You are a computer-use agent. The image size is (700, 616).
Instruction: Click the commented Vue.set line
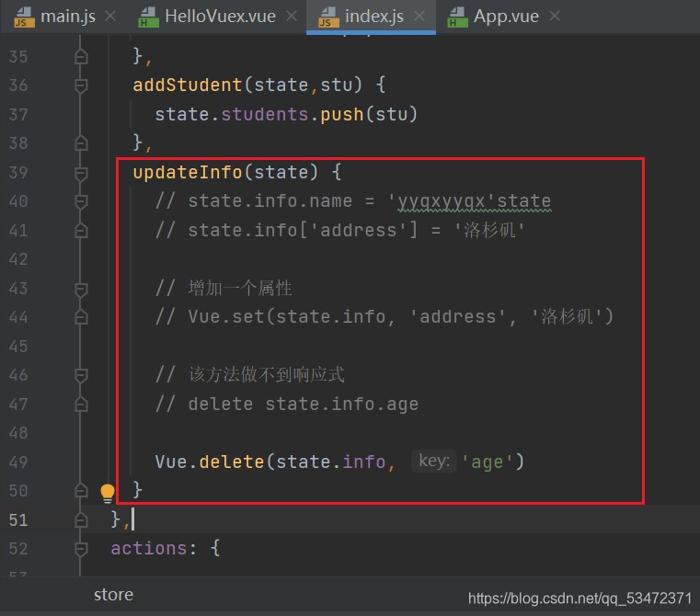[384, 317]
